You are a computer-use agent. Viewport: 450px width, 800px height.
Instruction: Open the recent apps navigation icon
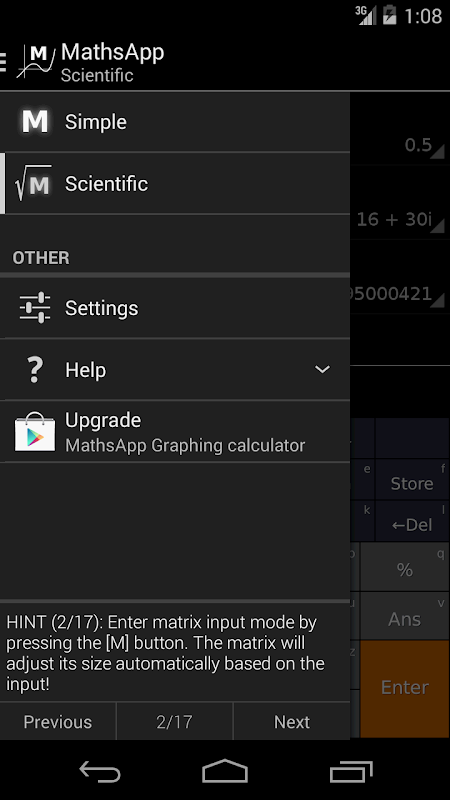[351, 770]
